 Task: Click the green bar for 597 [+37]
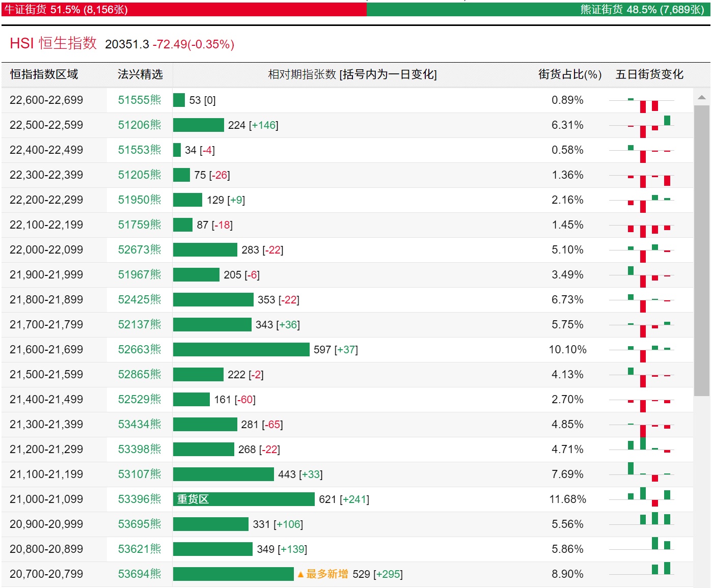pos(241,349)
